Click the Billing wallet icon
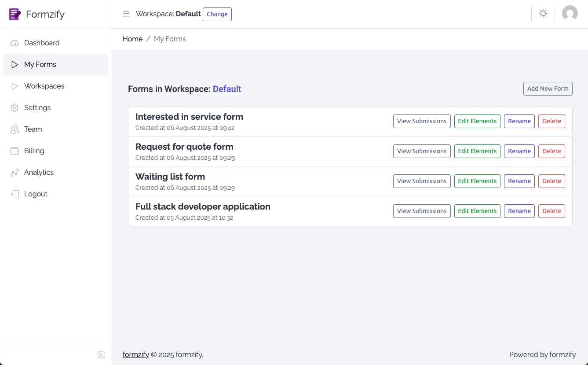Screen dimensions: 588x365 click(x=15, y=151)
